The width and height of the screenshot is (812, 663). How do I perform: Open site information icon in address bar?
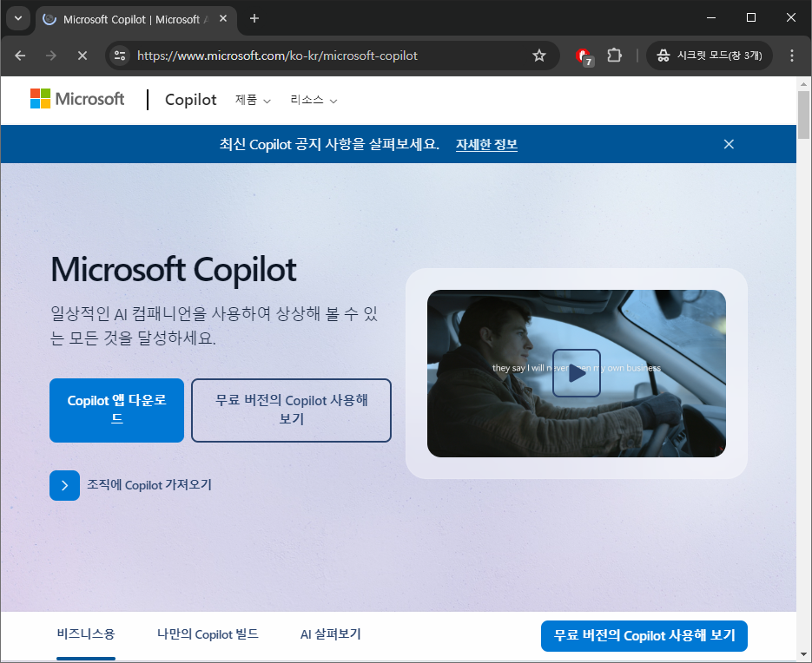point(120,56)
